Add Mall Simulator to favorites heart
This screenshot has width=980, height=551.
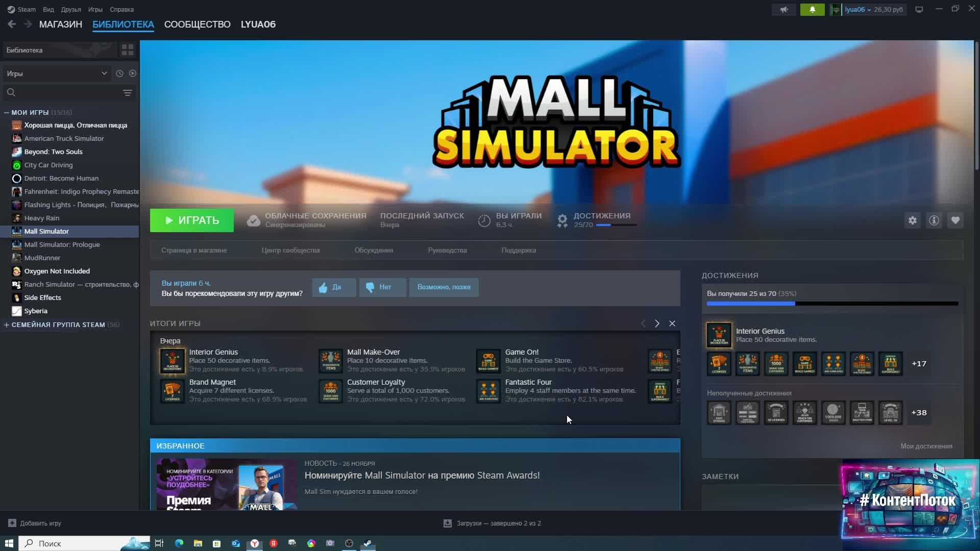click(x=955, y=220)
